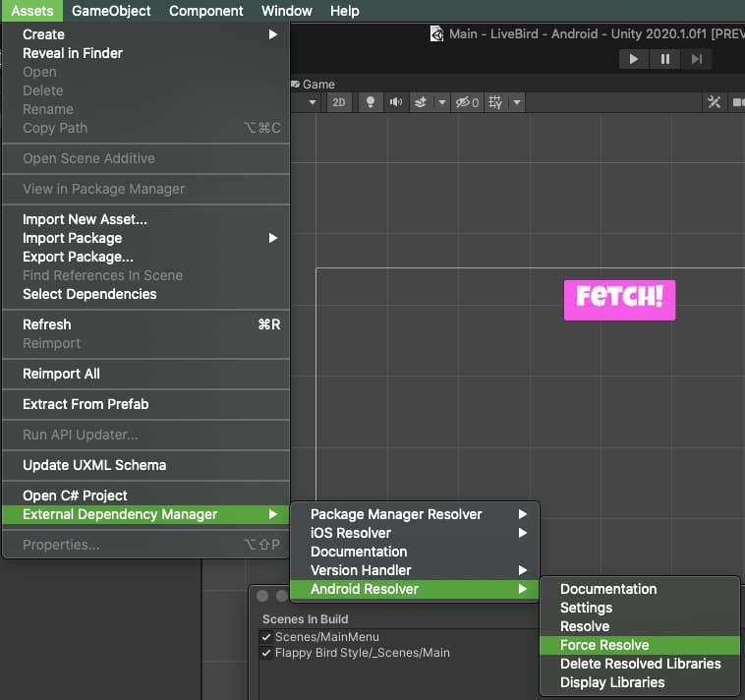The width and height of the screenshot is (745, 700).
Task: Expand Package Manager Resolver submenu
Action: 415,514
